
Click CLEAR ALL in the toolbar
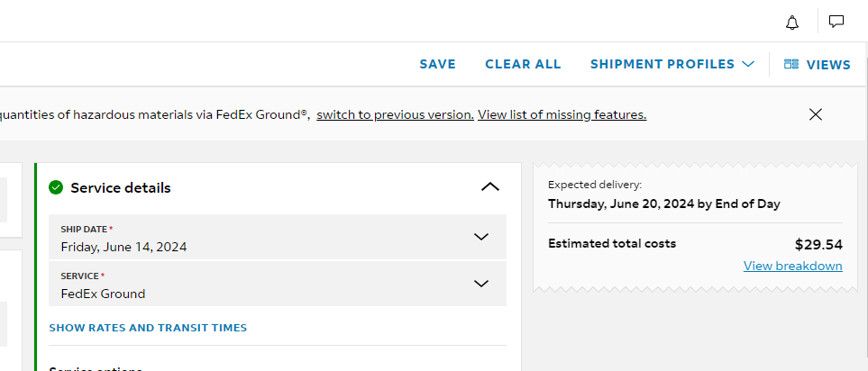click(x=523, y=64)
